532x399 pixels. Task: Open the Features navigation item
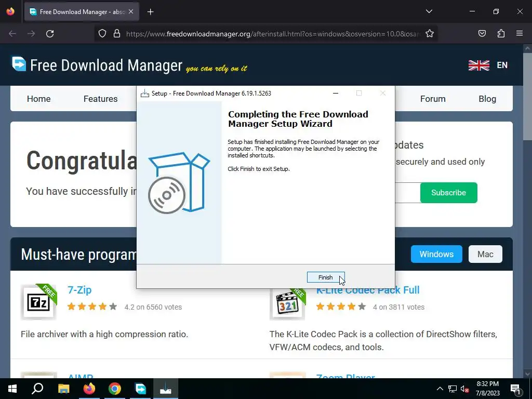(x=100, y=99)
